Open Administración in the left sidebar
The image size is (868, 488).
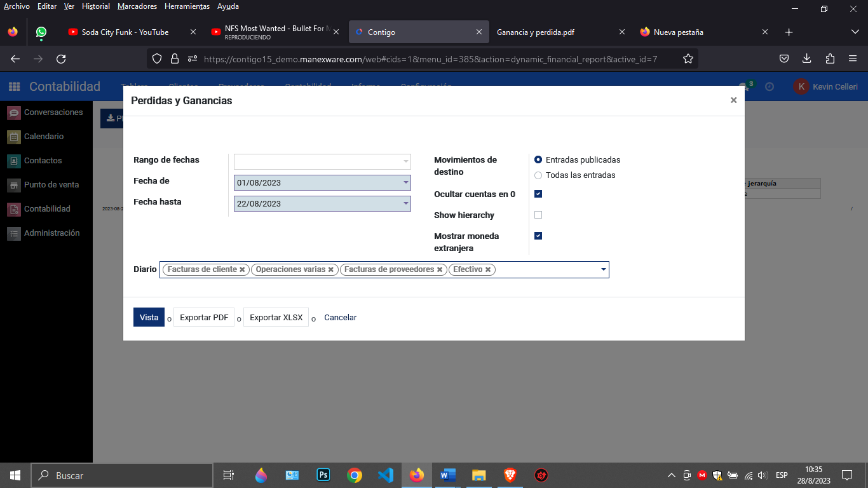click(46, 233)
